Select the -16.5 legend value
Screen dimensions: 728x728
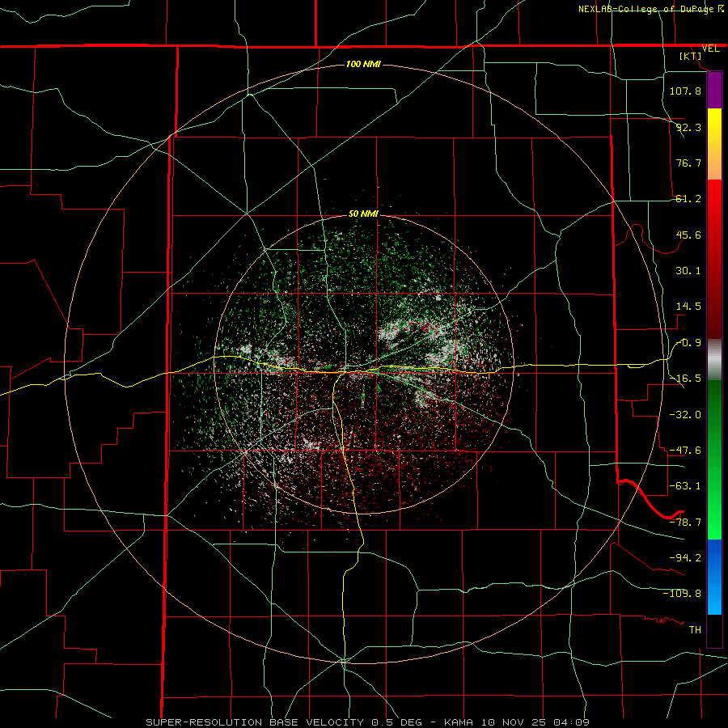pyautogui.click(x=685, y=379)
